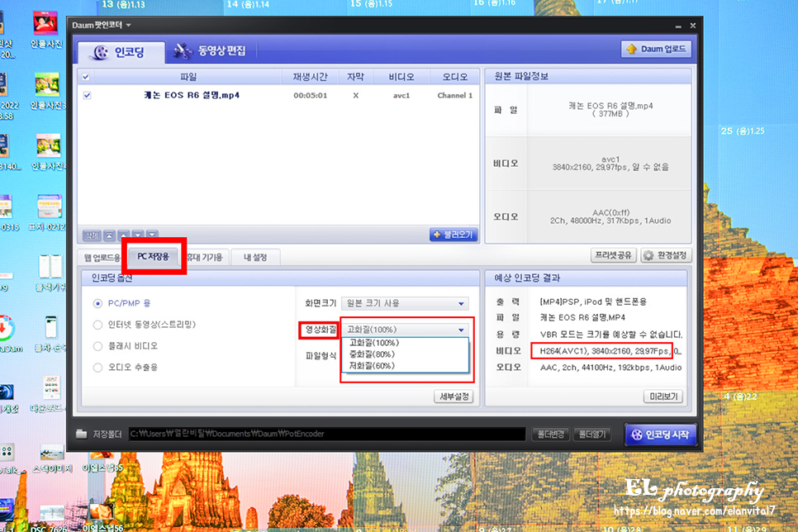Click the 파일 column header
Image resolution: width=798 pixels, height=532 pixels.
tap(188, 77)
